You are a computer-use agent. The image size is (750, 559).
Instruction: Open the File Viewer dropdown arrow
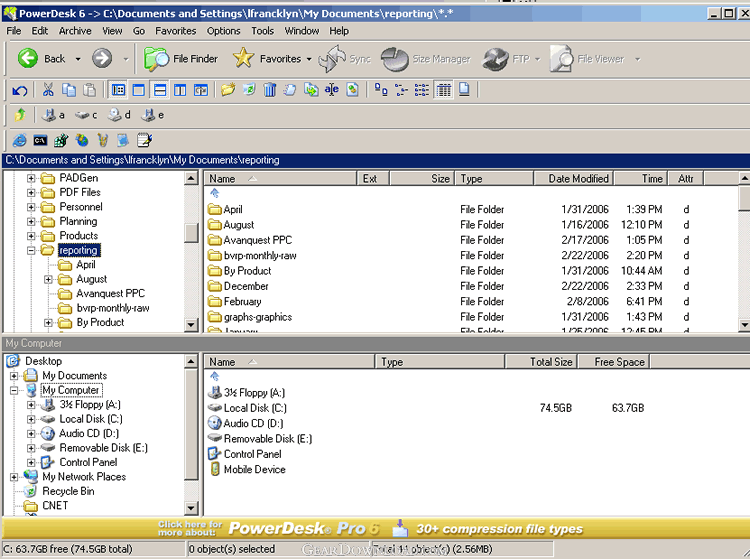point(637,59)
